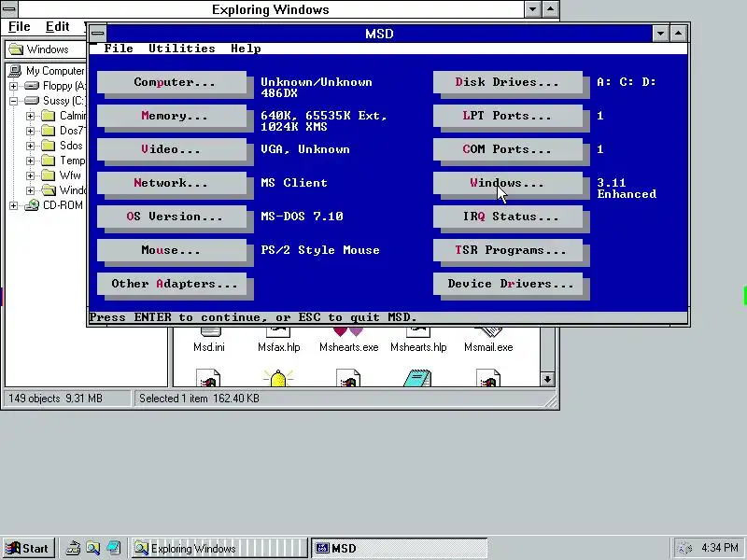Viewport: 747px width, 560px height.
Task: Select the Wfw folder icon
Action: click(49, 175)
